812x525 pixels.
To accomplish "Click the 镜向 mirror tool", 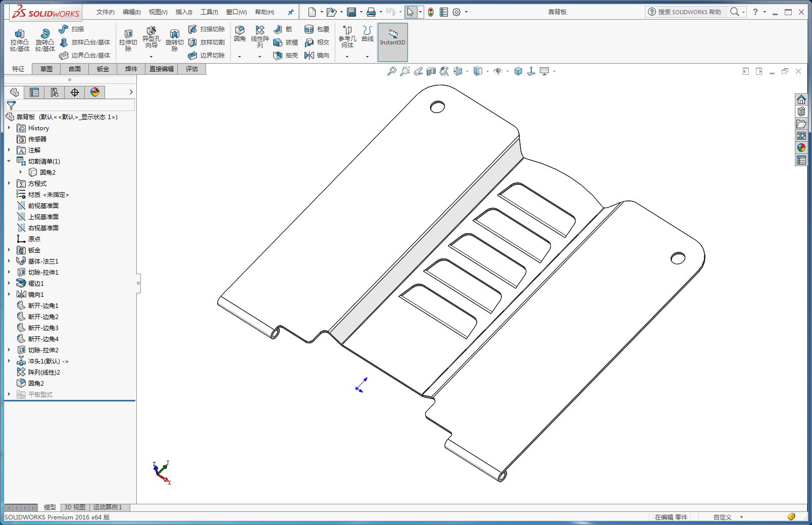I will pos(317,56).
